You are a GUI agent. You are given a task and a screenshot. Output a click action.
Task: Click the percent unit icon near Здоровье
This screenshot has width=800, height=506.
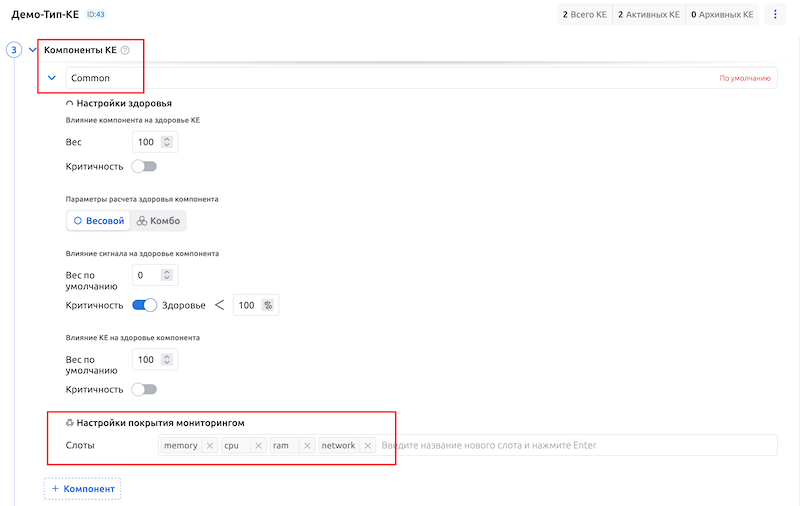[267, 305]
